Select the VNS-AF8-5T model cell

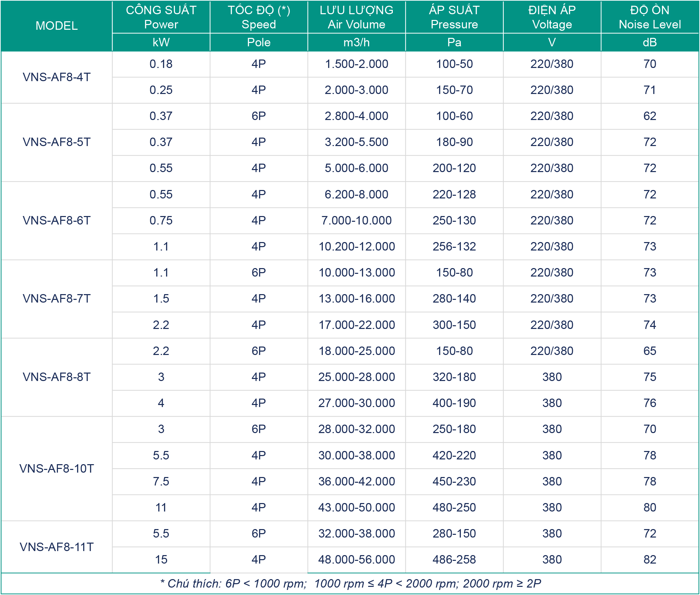pyautogui.click(x=57, y=142)
